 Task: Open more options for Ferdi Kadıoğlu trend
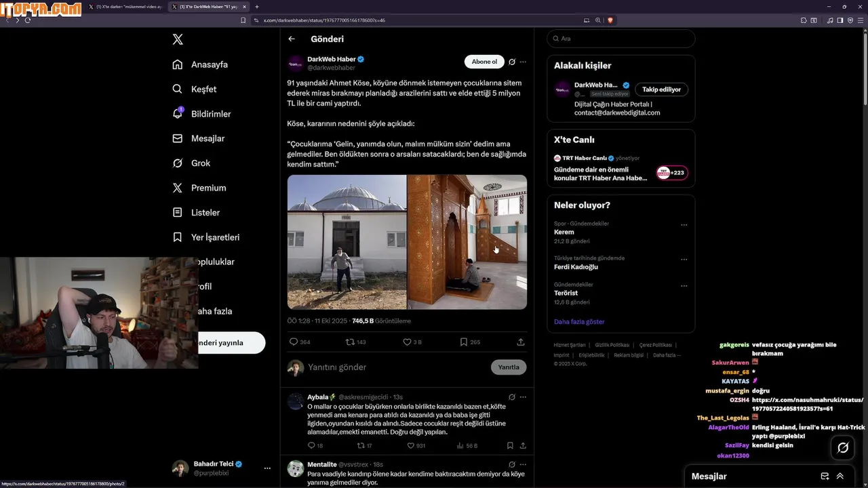(x=684, y=260)
